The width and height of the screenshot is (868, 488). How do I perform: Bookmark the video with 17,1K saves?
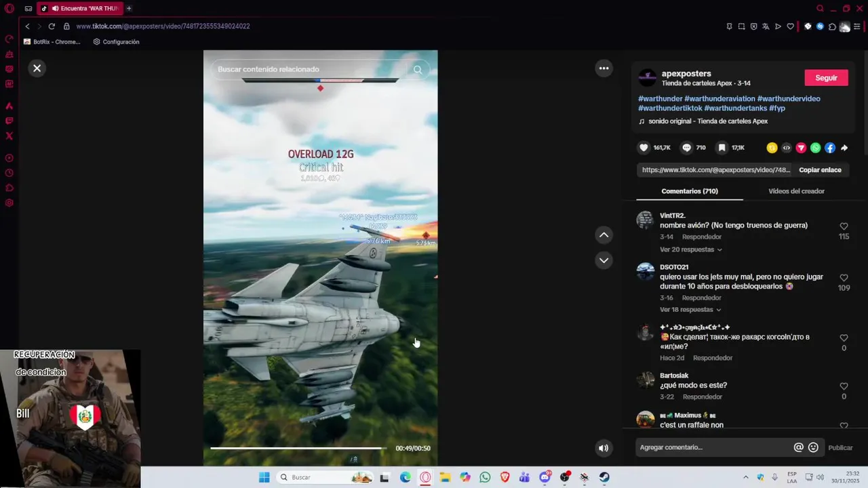[x=722, y=148]
